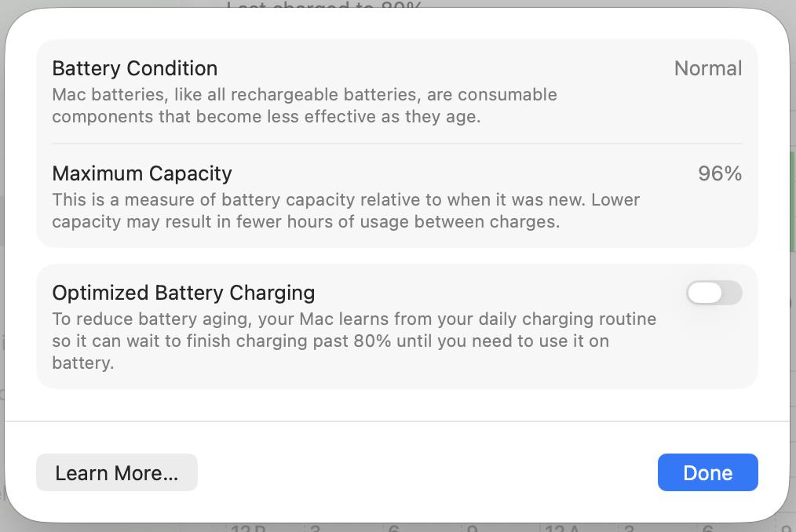This screenshot has height=532, width=796.
Task: Select the 96% maximum capacity value
Action: pyautogui.click(x=719, y=173)
